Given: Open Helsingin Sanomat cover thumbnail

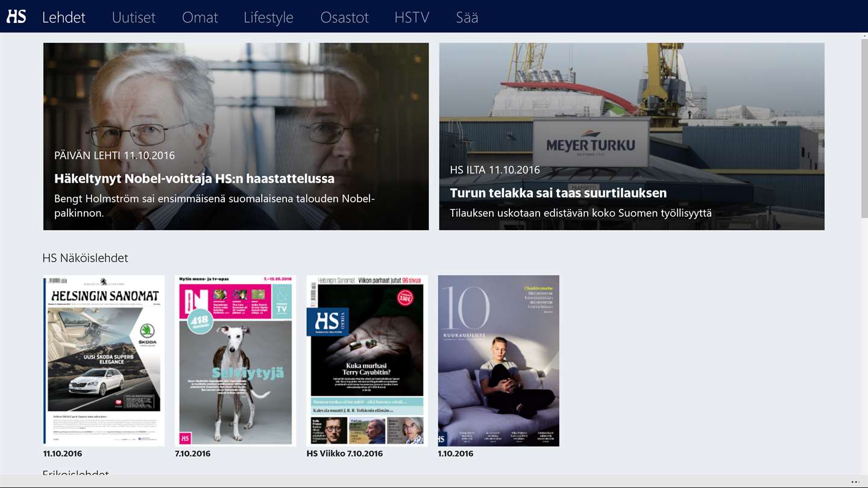Looking at the screenshot, I should 104,360.
